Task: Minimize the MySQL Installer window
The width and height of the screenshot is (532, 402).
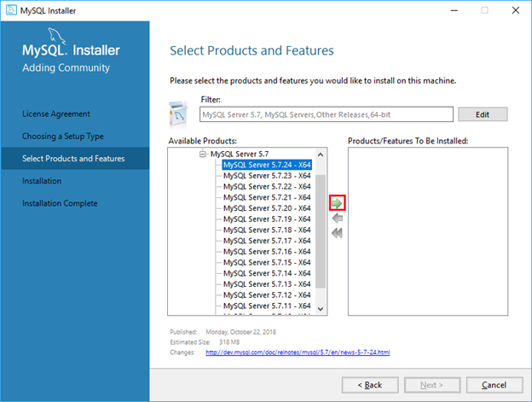Action: point(454,10)
